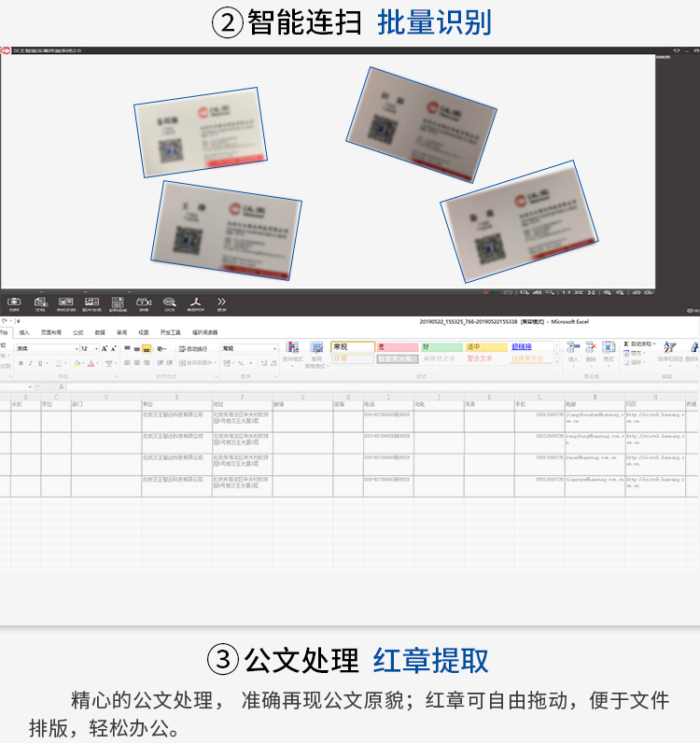Select the top-left scanned business card

(200, 133)
